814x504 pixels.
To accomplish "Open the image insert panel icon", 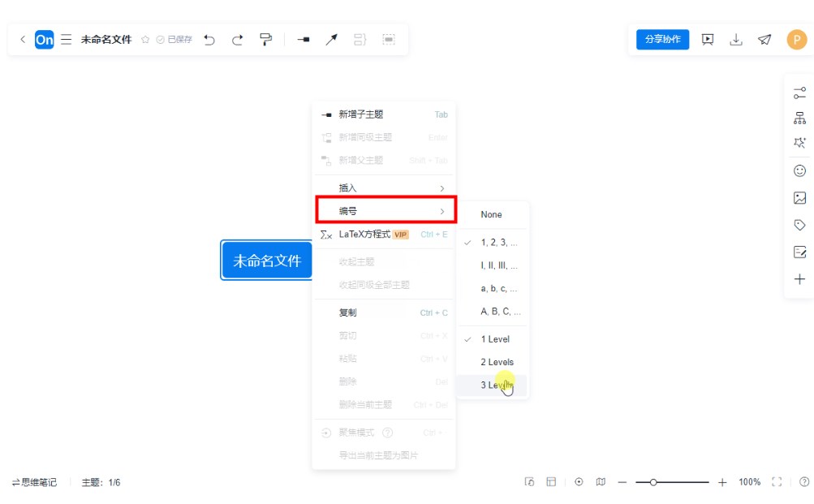I will tap(799, 198).
